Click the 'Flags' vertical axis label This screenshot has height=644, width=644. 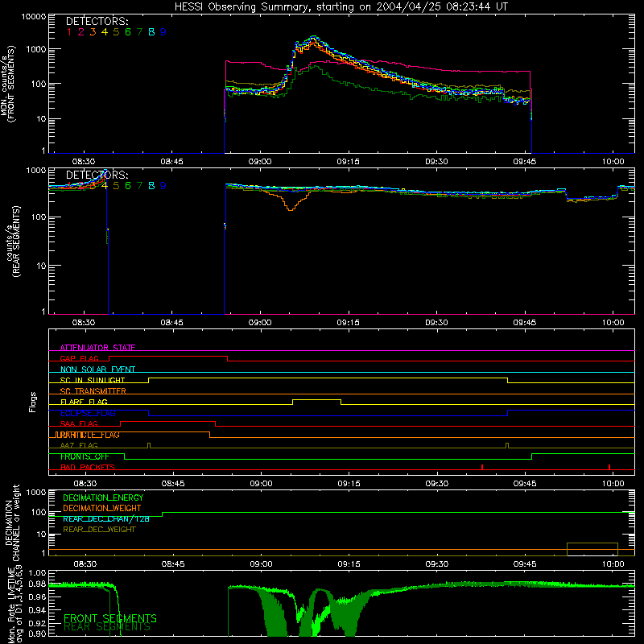[x=33, y=402]
